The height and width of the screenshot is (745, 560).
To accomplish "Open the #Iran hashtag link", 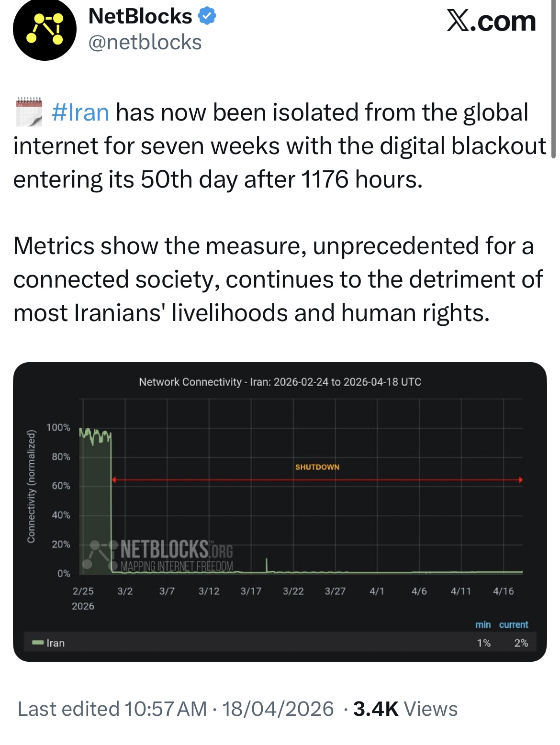I will tap(80, 113).
